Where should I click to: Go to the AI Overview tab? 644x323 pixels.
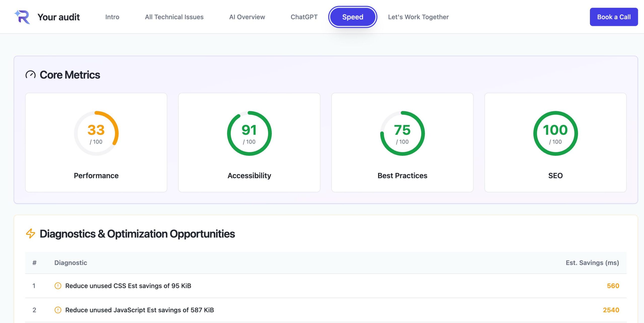tap(247, 17)
